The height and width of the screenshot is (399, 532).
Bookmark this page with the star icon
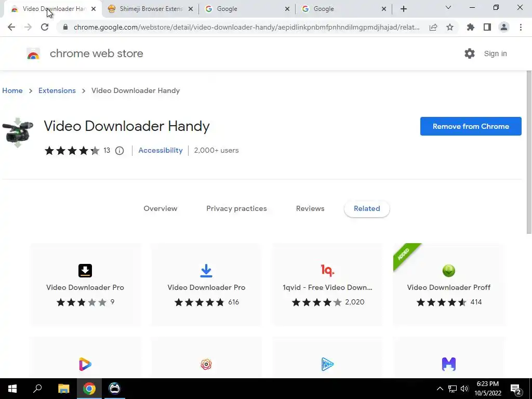[x=450, y=27]
